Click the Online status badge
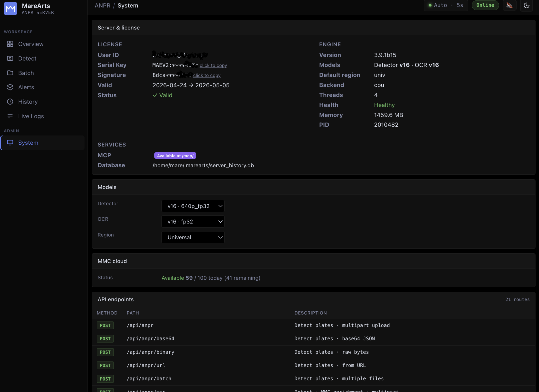The width and height of the screenshot is (539, 392). point(485,5)
